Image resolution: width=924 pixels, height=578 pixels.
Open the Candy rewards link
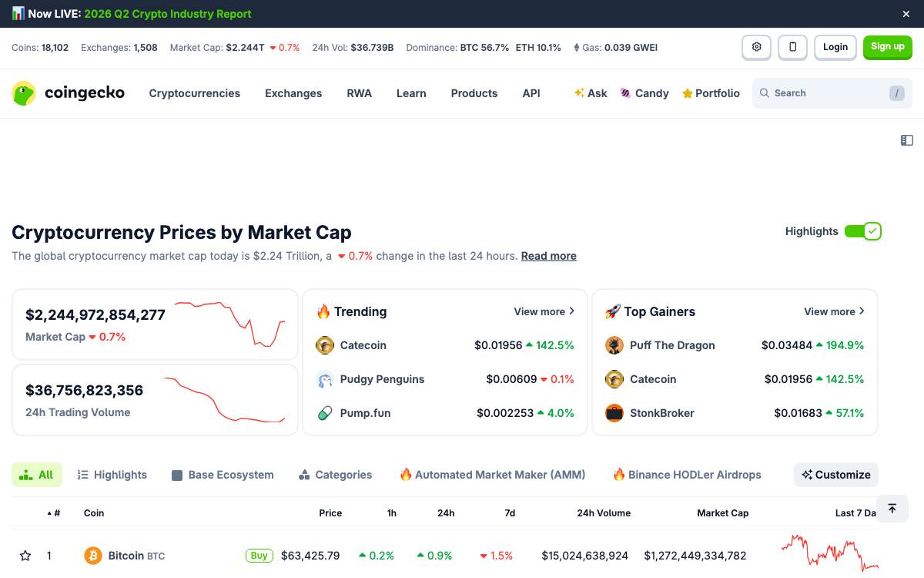pos(644,93)
